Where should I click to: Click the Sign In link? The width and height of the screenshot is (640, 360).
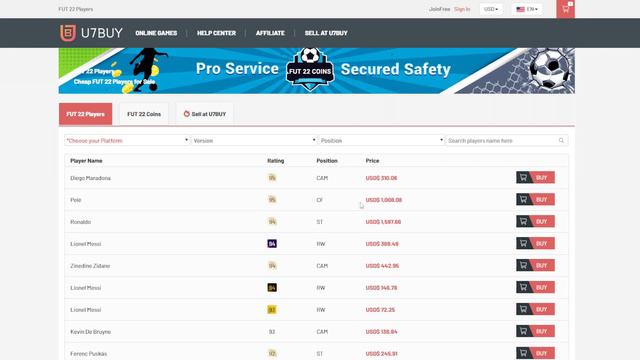[x=462, y=9]
